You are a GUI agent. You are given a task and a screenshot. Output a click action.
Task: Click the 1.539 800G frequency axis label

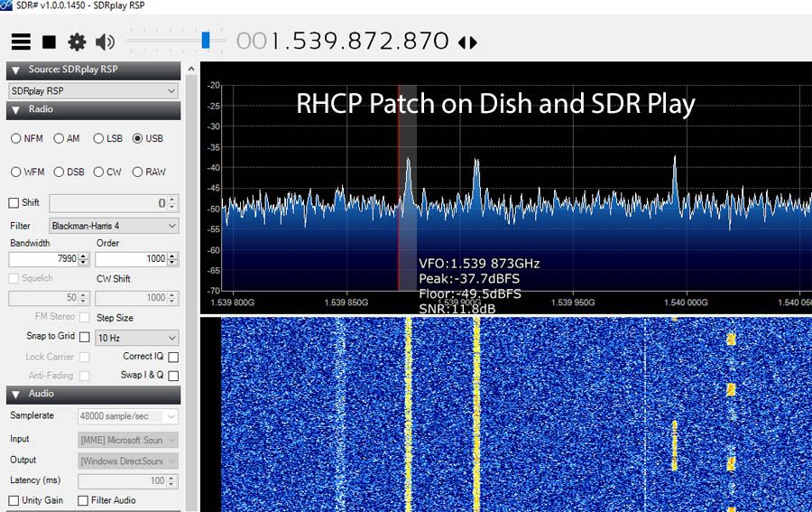233,303
